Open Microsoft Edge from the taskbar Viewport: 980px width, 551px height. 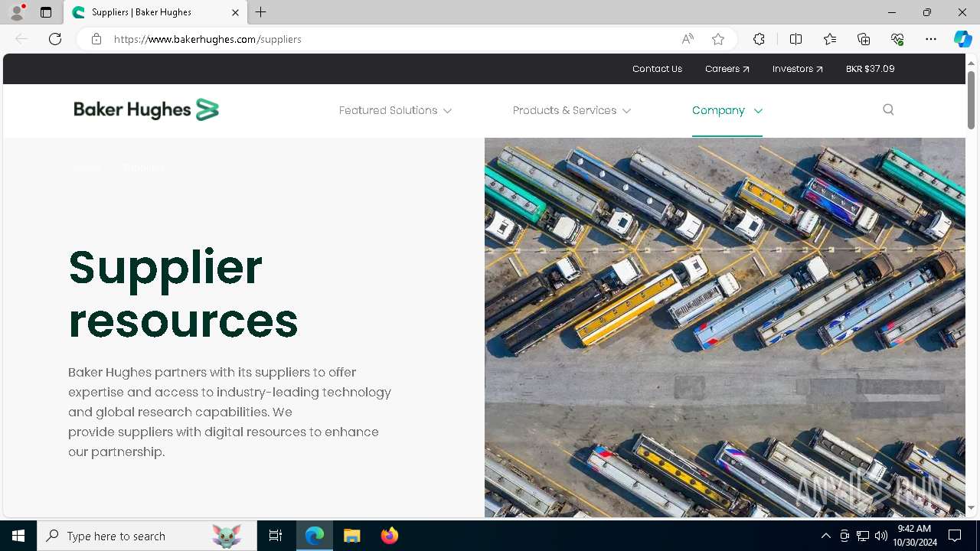click(x=315, y=536)
